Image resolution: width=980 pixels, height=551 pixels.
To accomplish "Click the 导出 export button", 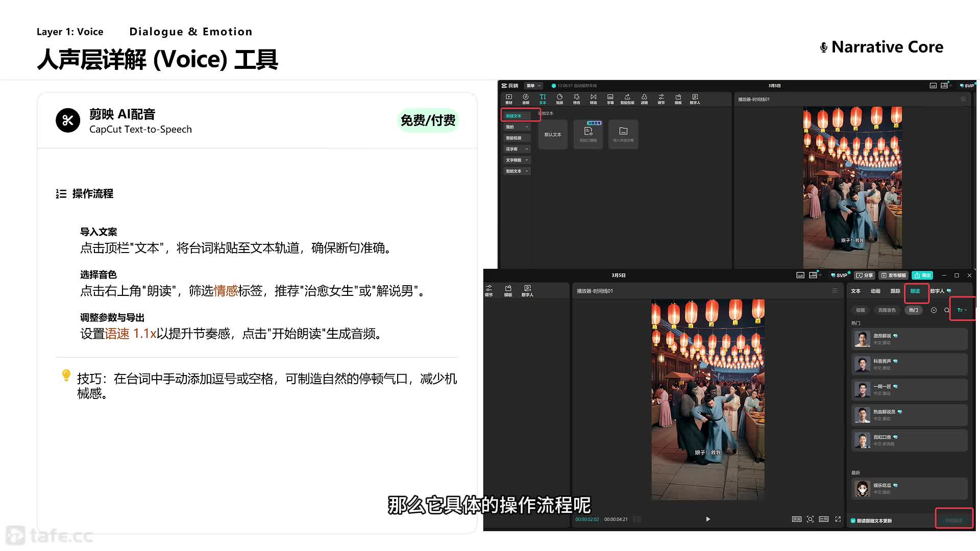I will point(922,275).
